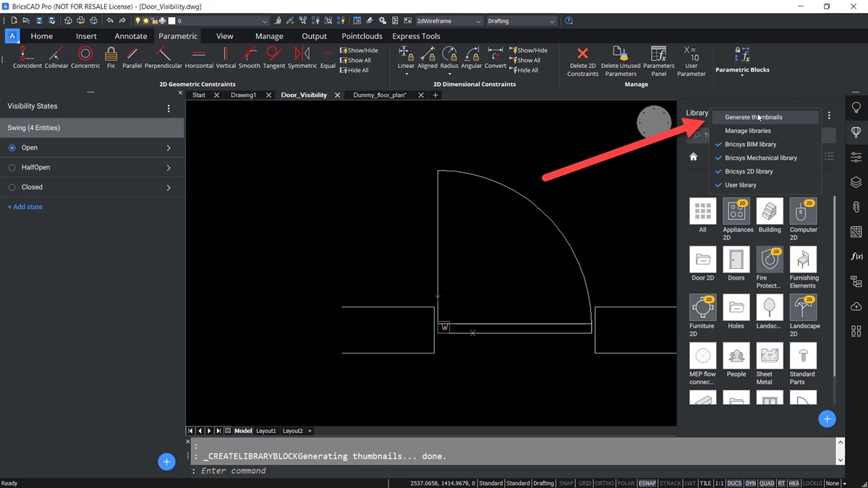The image size is (868, 488).
Task: Click the home icon in the Library panel
Action: point(693,156)
